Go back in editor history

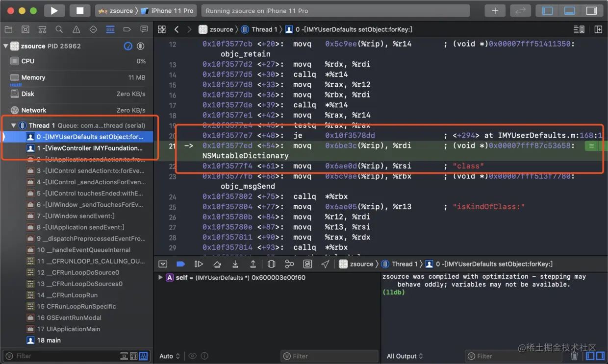(x=177, y=29)
